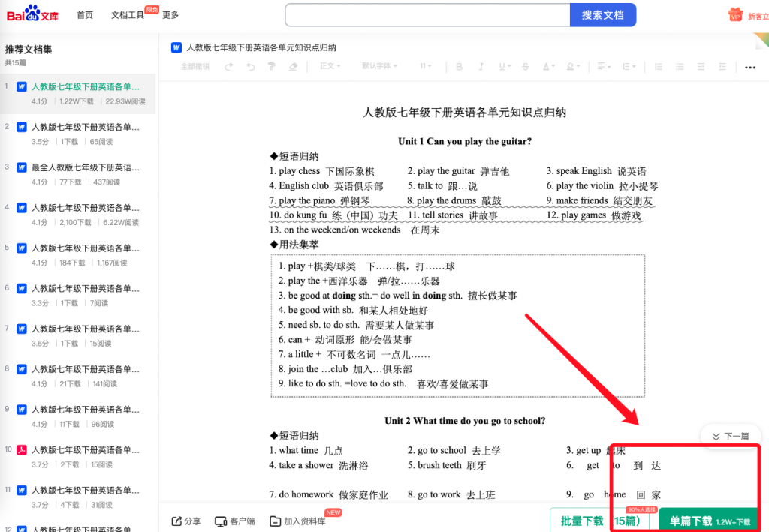This screenshot has width=769, height=532.
Task: Toggle bold formatting
Action: click(459, 66)
